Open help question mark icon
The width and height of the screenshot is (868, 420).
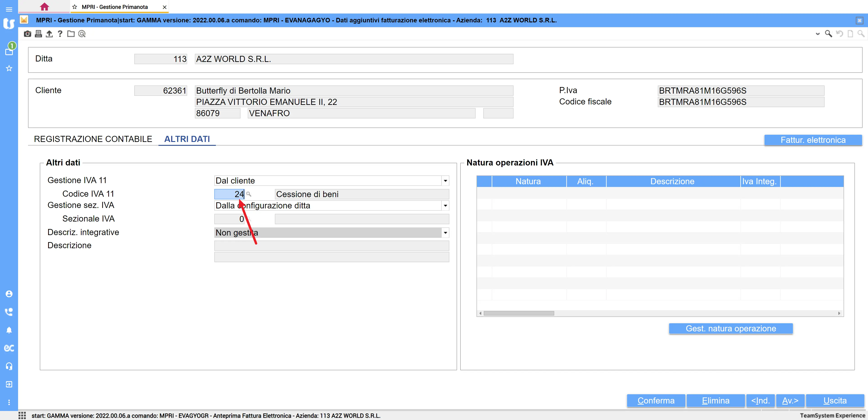coord(60,34)
